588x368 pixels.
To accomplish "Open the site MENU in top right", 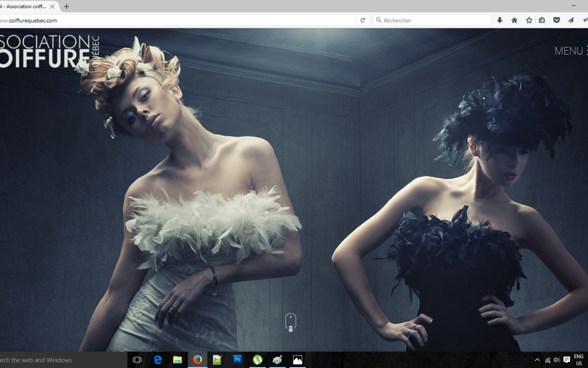I will pos(570,51).
